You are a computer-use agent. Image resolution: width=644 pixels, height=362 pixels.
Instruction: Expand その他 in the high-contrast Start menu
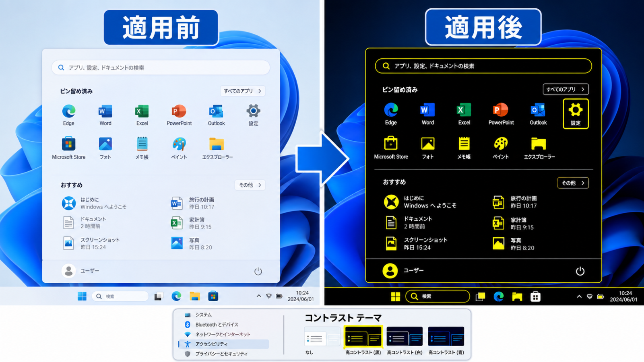(x=573, y=183)
